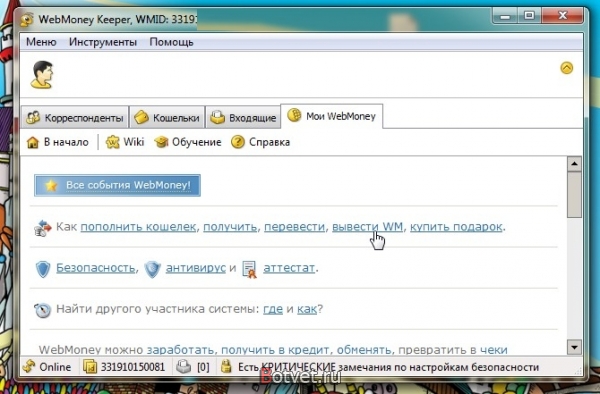This screenshot has height=394, width=600.
Task: Open the Помощь menu
Action: coord(171,42)
